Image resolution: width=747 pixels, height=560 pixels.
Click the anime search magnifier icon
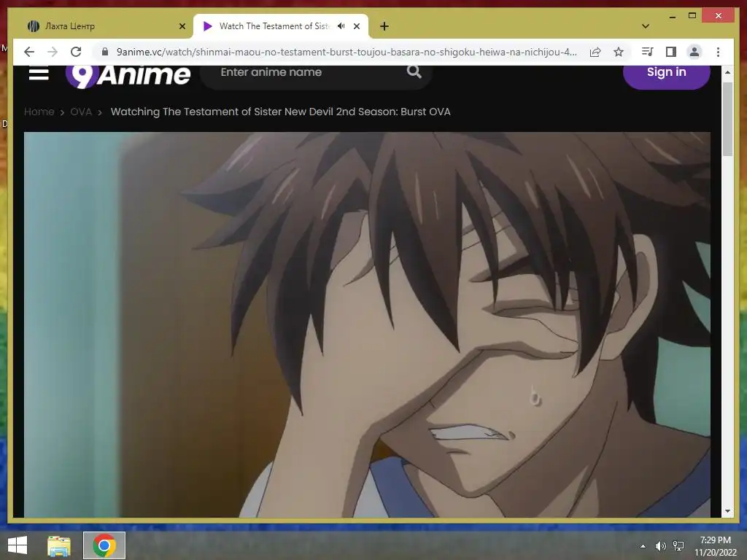click(x=414, y=72)
